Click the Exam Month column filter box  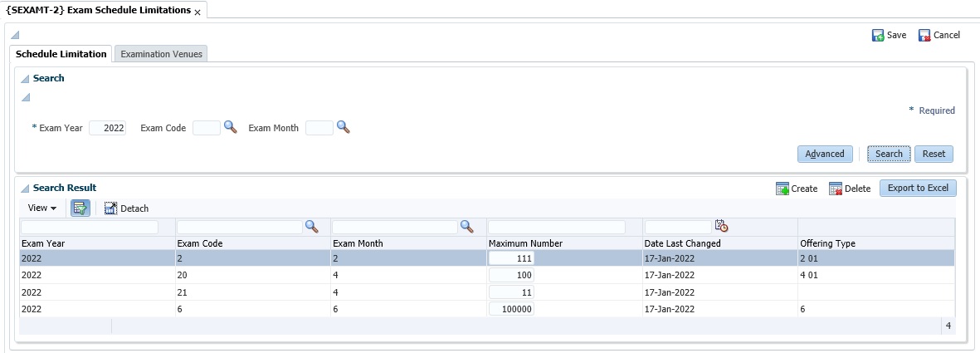[x=396, y=227]
